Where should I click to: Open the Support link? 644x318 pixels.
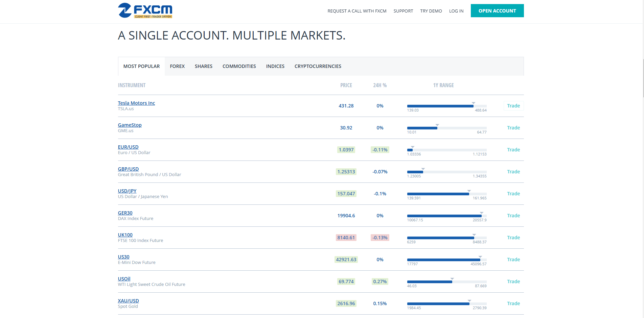pyautogui.click(x=403, y=11)
